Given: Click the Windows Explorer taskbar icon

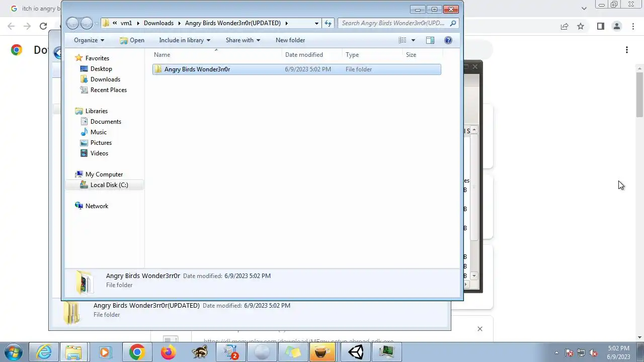Looking at the screenshot, I should coord(74,352).
